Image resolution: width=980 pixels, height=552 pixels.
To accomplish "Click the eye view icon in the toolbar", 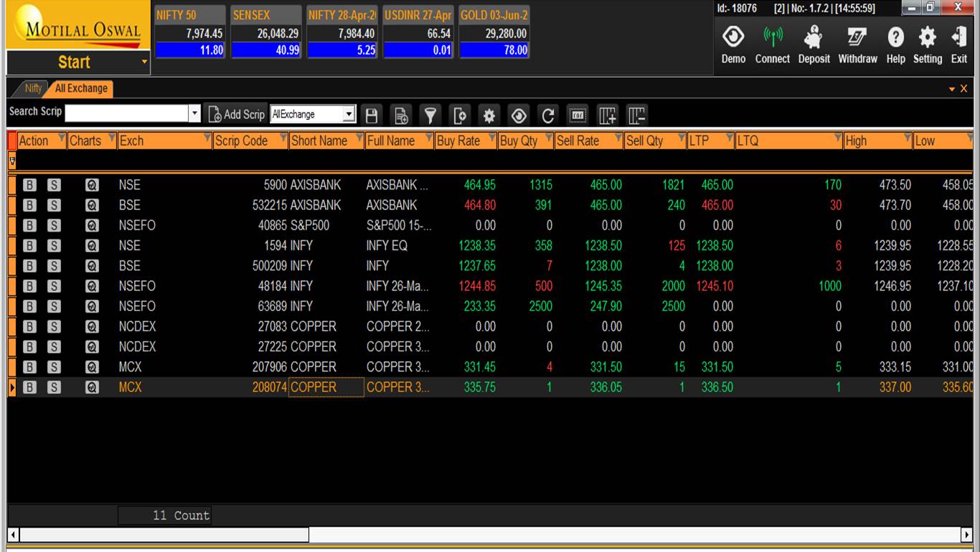I will click(519, 115).
